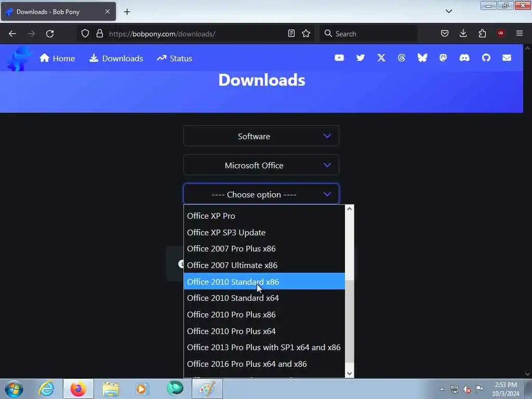Viewport: 532px width, 399px height.
Task: View site info via padlock icon
Action: click(99, 34)
